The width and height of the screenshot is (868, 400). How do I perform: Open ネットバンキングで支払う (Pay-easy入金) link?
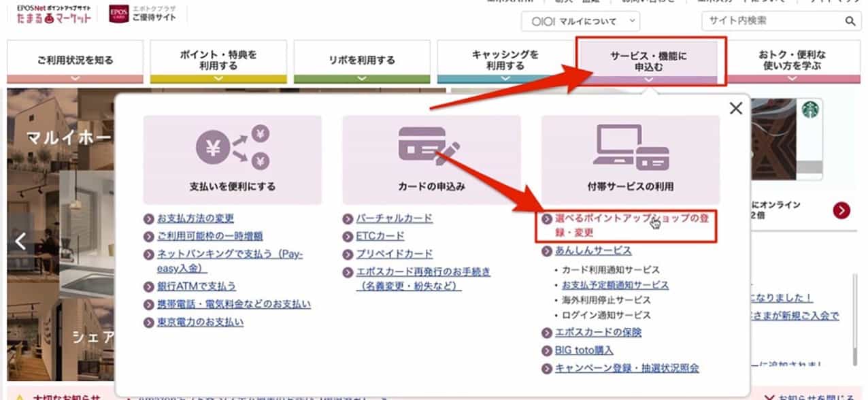230,261
